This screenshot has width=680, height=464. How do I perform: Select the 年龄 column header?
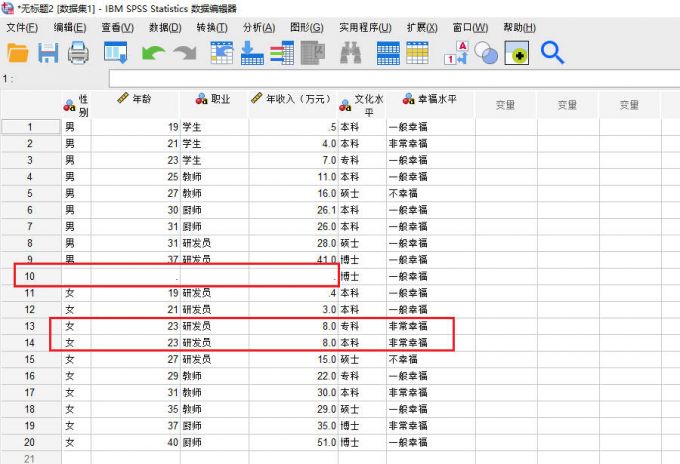(x=135, y=105)
